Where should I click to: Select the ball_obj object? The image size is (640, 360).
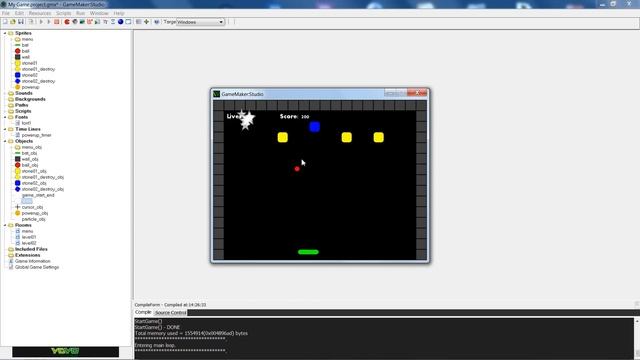(x=30, y=165)
